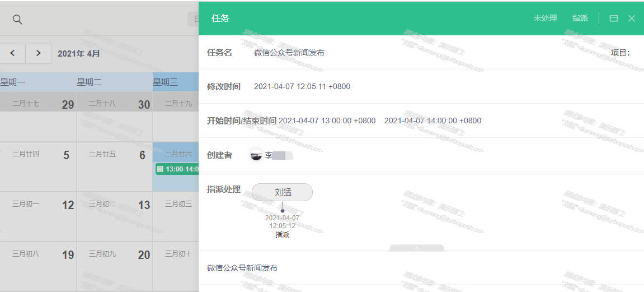
Task: Click the 2021年 4月 month label
Action: (x=79, y=54)
